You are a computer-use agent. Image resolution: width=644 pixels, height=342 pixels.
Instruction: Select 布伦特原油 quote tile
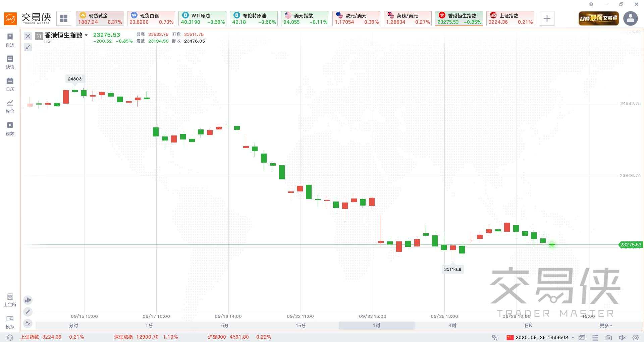[254, 18]
